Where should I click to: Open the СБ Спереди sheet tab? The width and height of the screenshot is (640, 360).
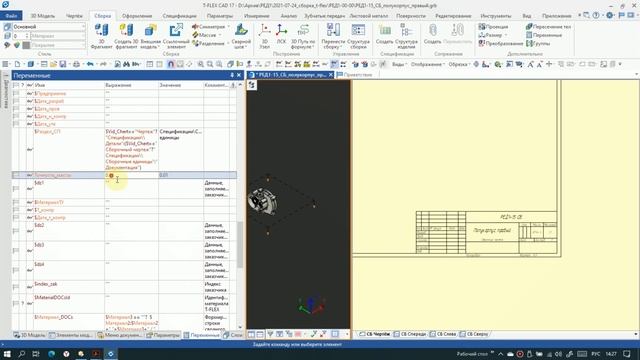pos(410,334)
